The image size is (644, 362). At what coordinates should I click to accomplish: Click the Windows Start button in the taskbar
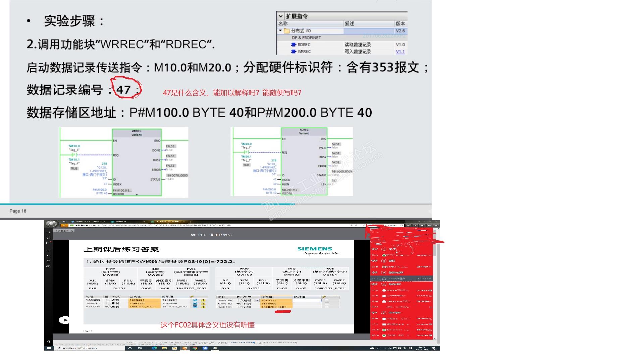click(x=49, y=348)
